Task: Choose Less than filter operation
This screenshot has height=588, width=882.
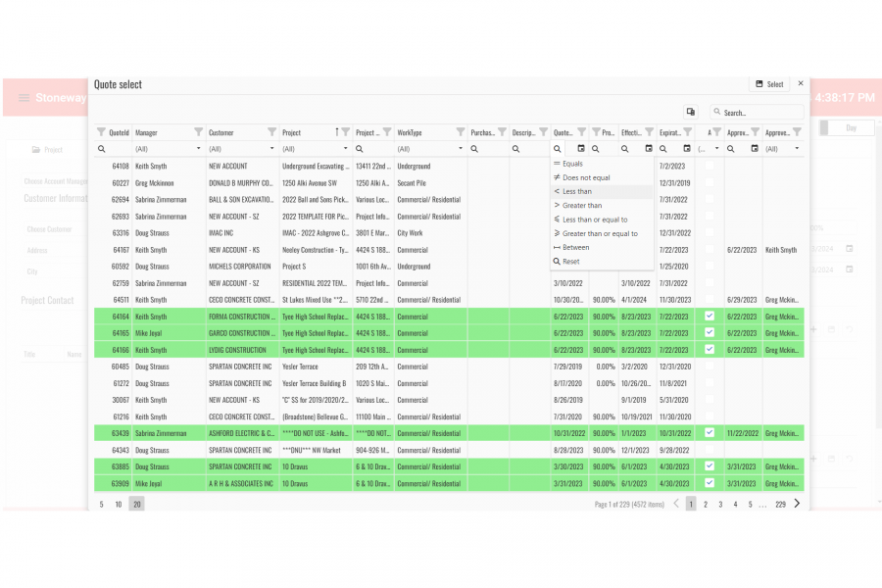Action: (602, 192)
